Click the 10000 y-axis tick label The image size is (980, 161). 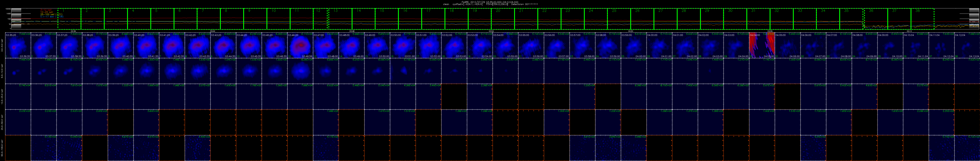[x=8, y=9]
